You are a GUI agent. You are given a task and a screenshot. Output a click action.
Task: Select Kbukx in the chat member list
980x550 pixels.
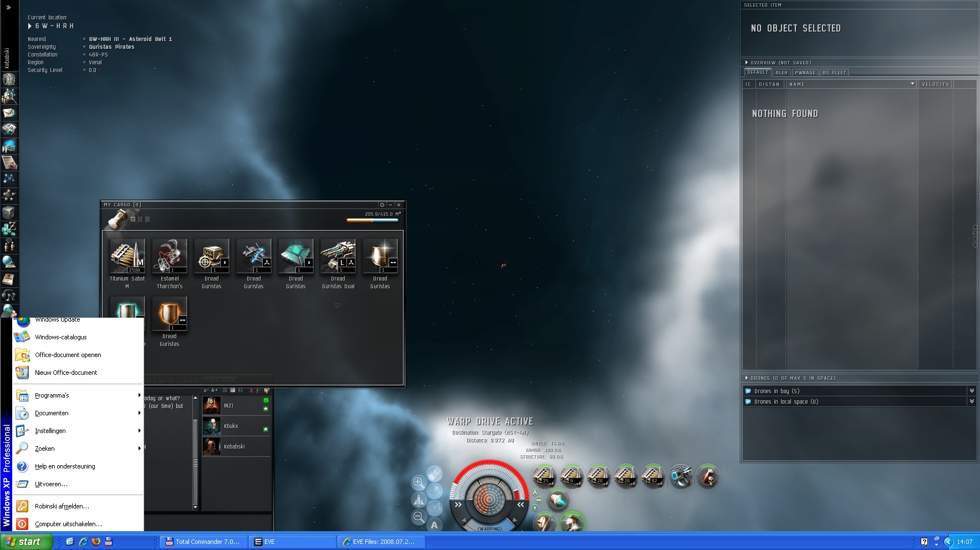click(x=236, y=426)
